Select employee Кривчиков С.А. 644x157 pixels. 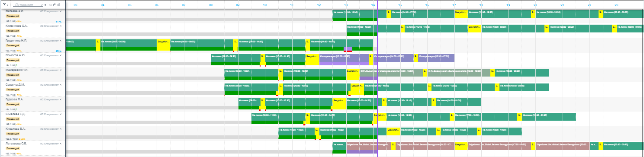point(16,26)
